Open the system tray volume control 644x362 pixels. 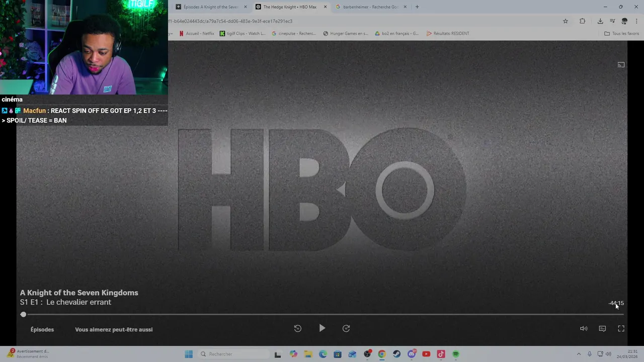[608, 354]
